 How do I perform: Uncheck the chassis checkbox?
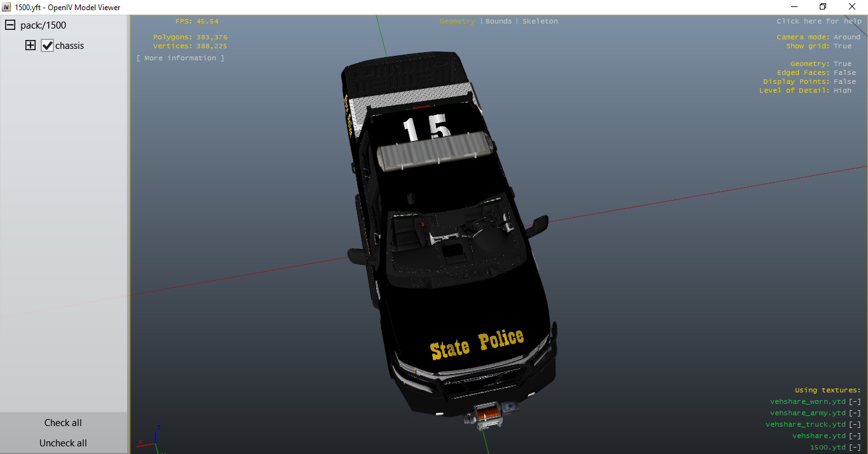[47, 46]
